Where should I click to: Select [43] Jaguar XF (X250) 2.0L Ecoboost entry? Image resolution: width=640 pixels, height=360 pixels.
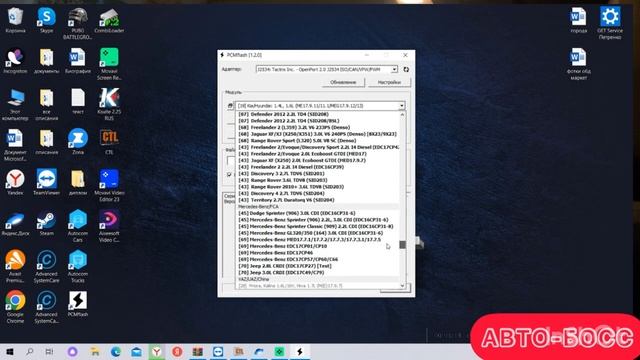(302, 160)
